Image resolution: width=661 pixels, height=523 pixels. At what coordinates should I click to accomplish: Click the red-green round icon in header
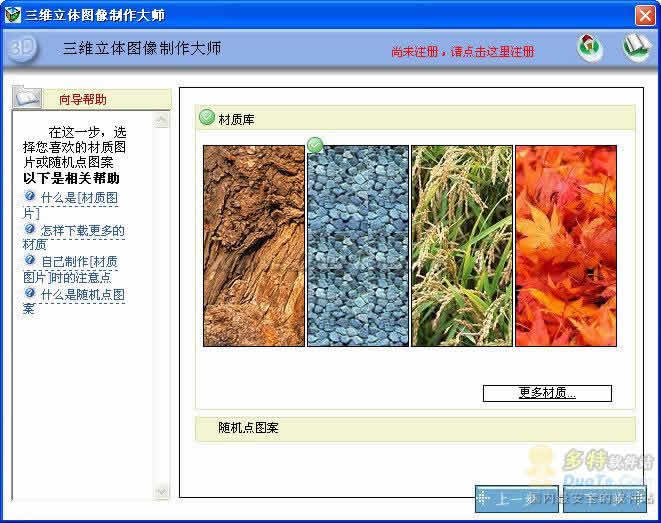(x=590, y=48)
